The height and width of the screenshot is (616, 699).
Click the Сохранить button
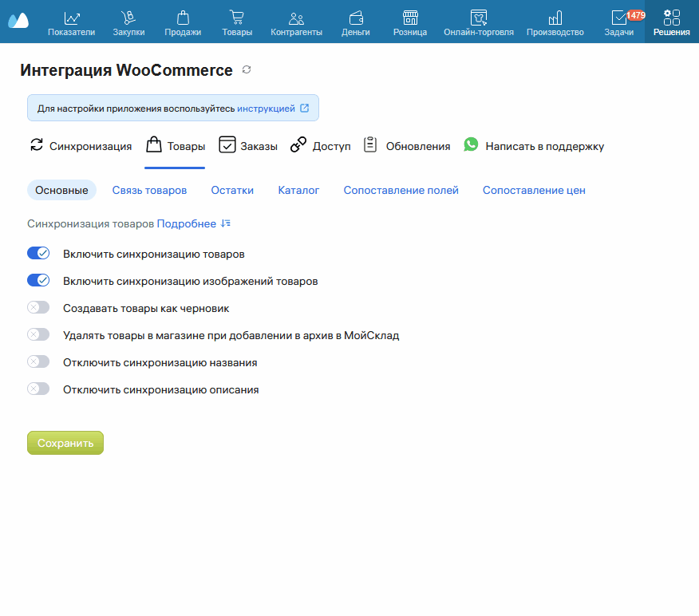[65, 443]
